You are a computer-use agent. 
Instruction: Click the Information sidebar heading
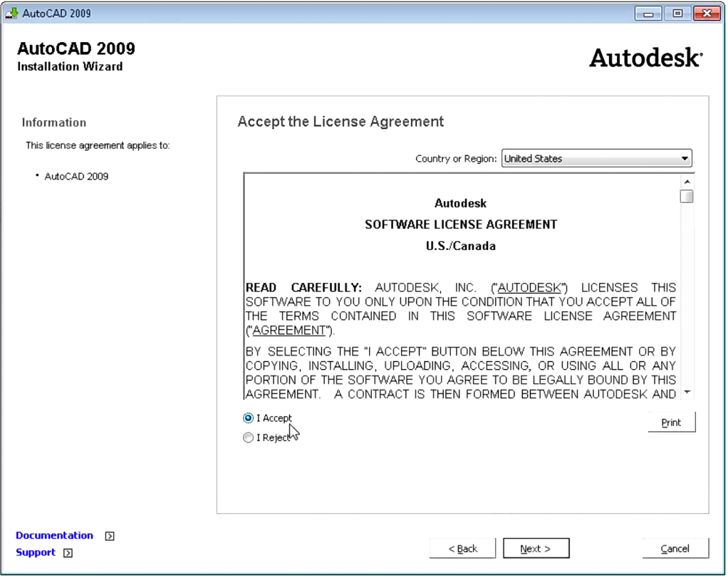coord(54,123)
